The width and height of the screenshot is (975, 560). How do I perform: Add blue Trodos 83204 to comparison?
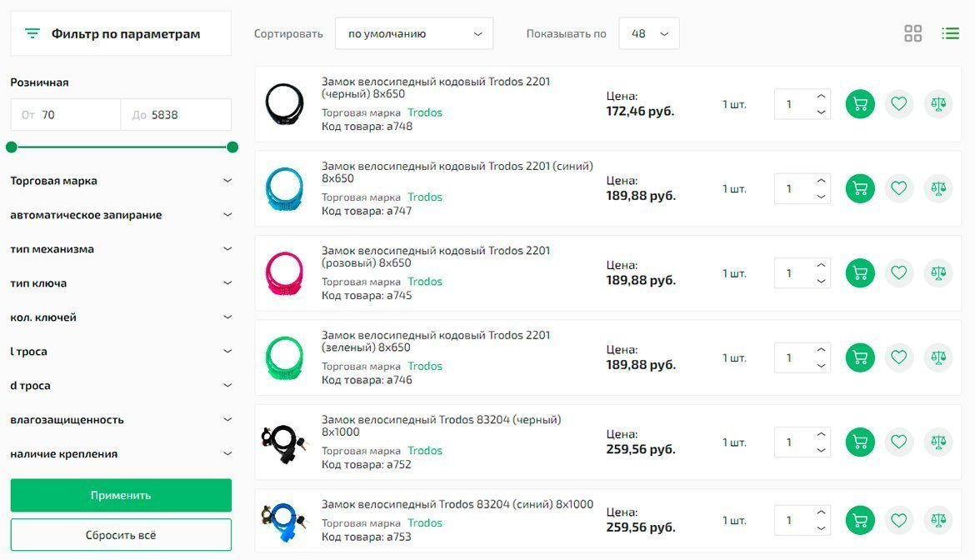pyautogui.click(x=938, y=520)
